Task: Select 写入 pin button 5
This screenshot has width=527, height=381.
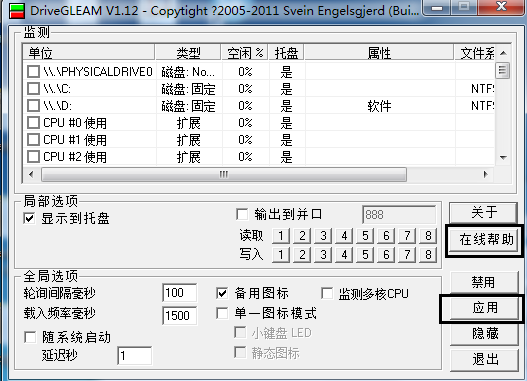Action: pyautogui.click(x=365, y=255)
